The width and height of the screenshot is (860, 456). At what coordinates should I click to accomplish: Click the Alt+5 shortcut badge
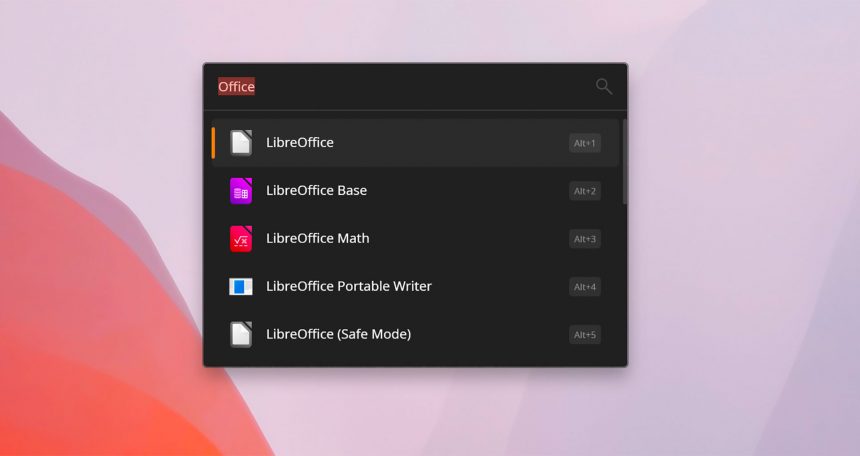pyautogui.click(x=585, y=334)
